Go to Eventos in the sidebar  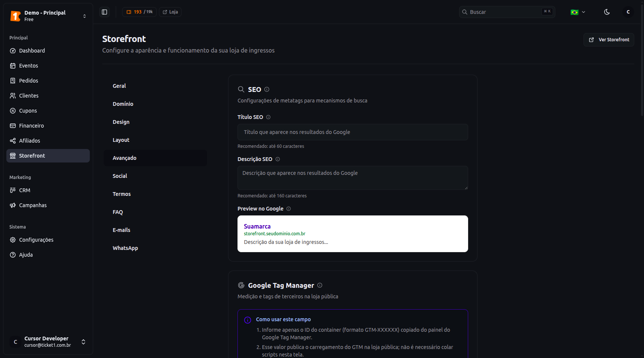pos(48,66)
